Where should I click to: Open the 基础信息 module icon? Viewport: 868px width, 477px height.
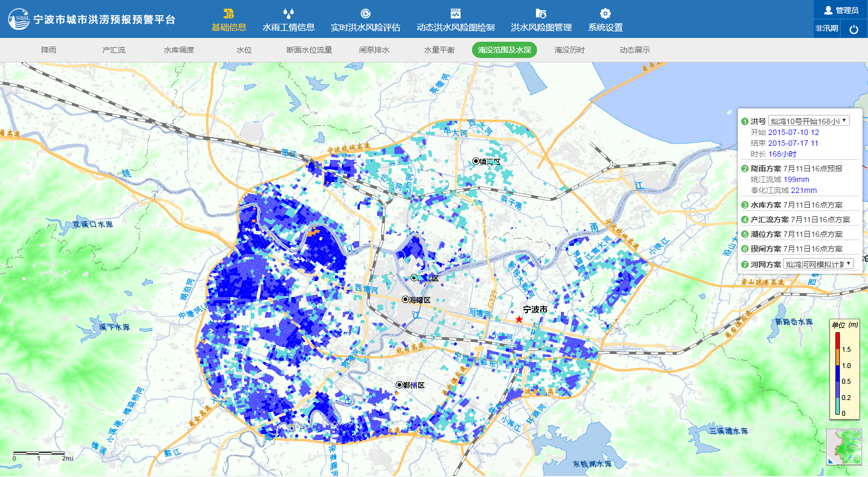pyautogui.click(x=228, y=14)
